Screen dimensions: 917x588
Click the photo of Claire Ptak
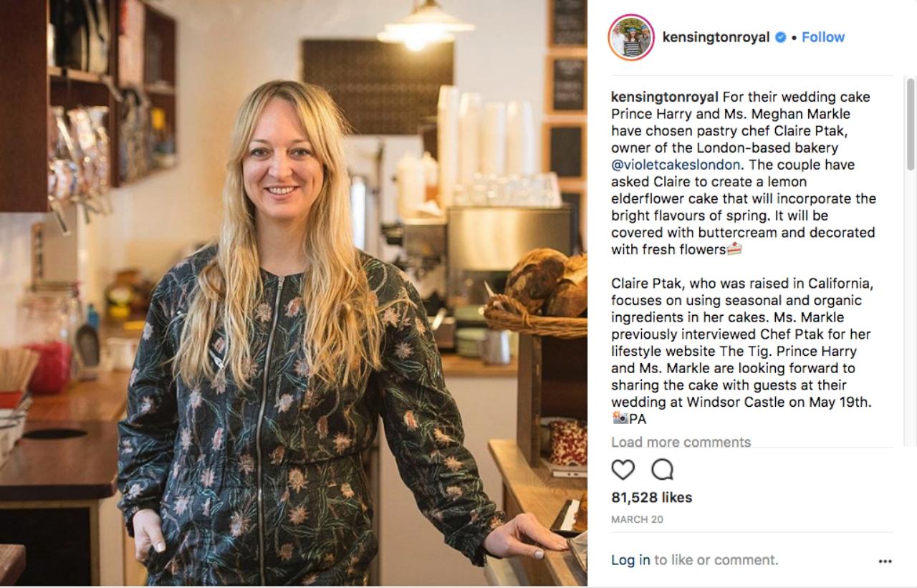(x=294, y=294)
